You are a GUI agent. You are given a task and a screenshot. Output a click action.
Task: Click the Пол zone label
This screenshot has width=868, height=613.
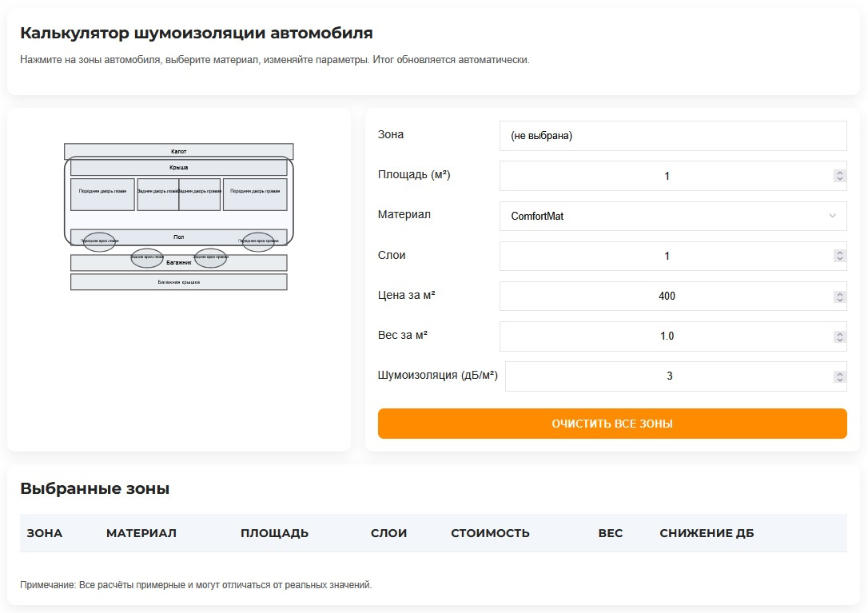click(178, 237)
